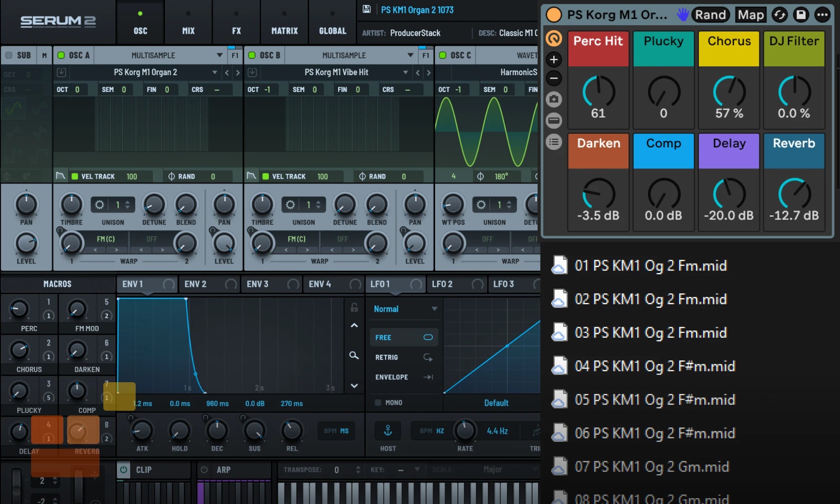Open OSC A unison settings gear
This screenshot has width=840, height=504.
tap(100, 205)
